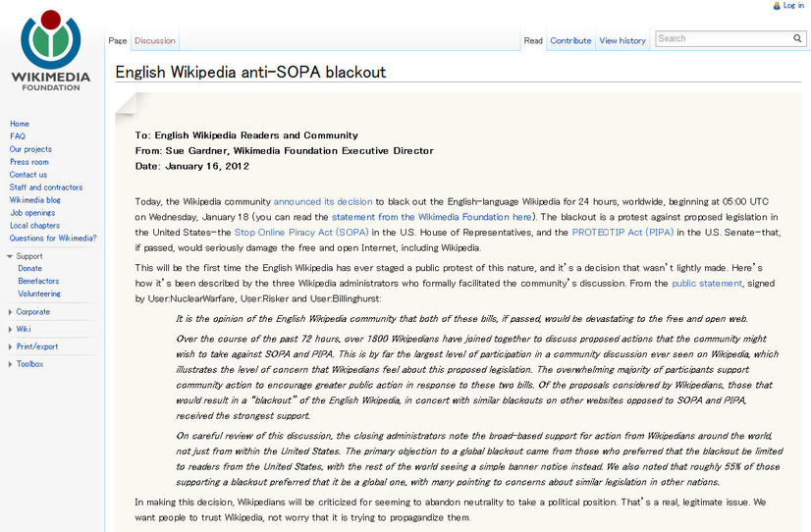The image size is (811, 532).
Task: Open the Stop Online Piracy Act (SOPA) link
Action: click(301, 233)
